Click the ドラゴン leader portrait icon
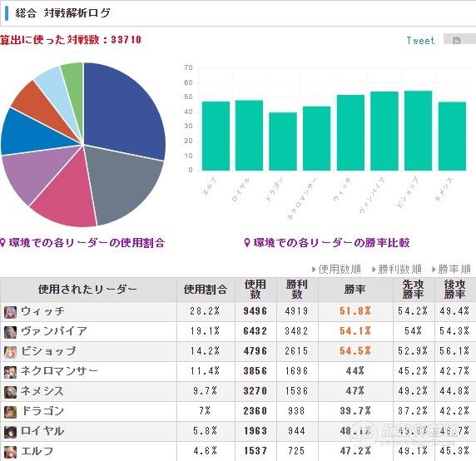Image resolution: width=476 pixels, height=461 pixels. 10,412
